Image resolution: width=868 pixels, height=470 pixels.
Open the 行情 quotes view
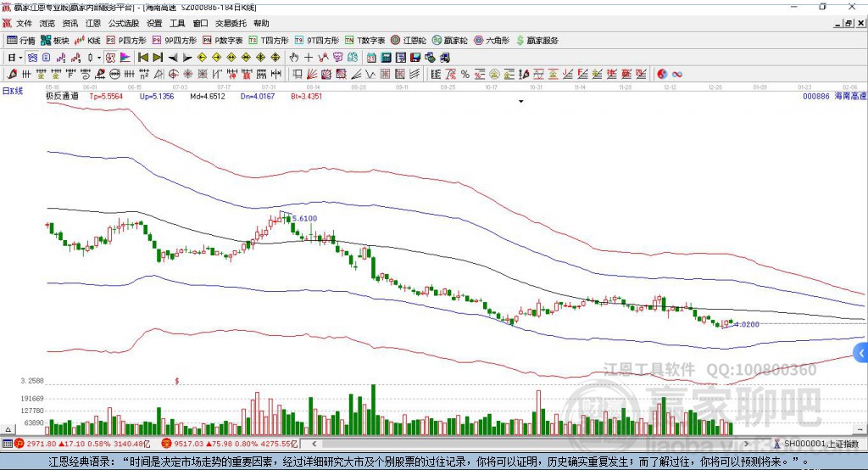pos(20,41)
